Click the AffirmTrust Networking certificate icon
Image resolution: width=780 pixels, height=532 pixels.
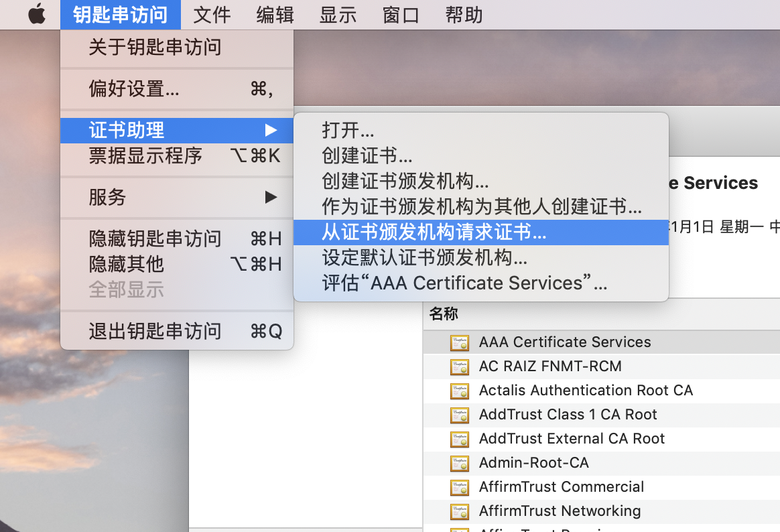click(x=460, y=511)
